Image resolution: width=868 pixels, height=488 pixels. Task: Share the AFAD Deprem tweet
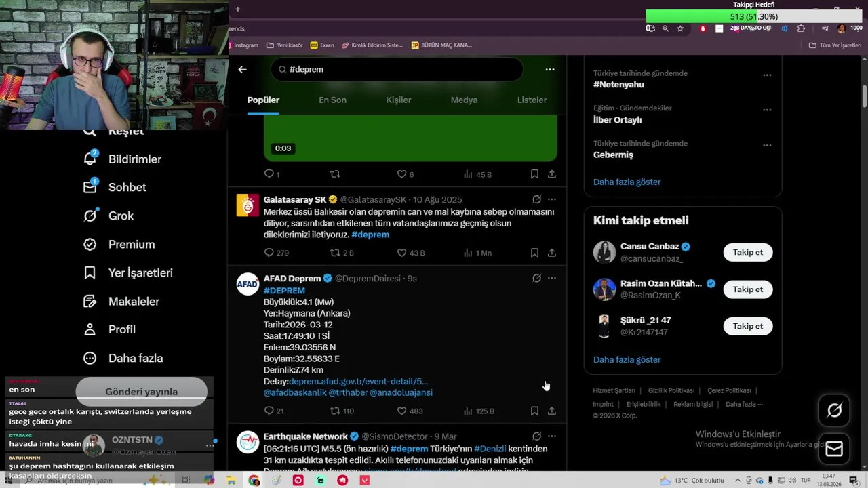tap(552, 411)
